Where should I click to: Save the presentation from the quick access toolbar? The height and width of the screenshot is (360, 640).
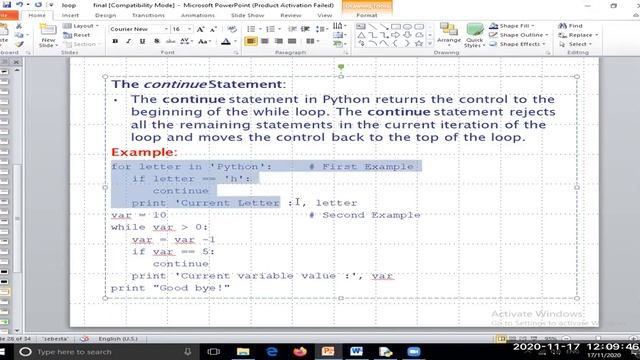pyautogui.click(x=7, y=4)
